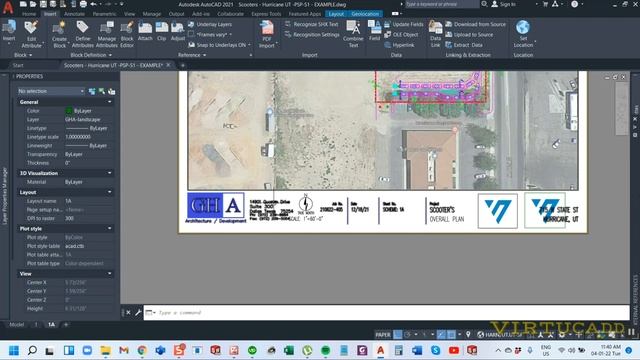Click Sign In in title bar
This screenshot has width=640, height=360.
(x=504, y=4)
